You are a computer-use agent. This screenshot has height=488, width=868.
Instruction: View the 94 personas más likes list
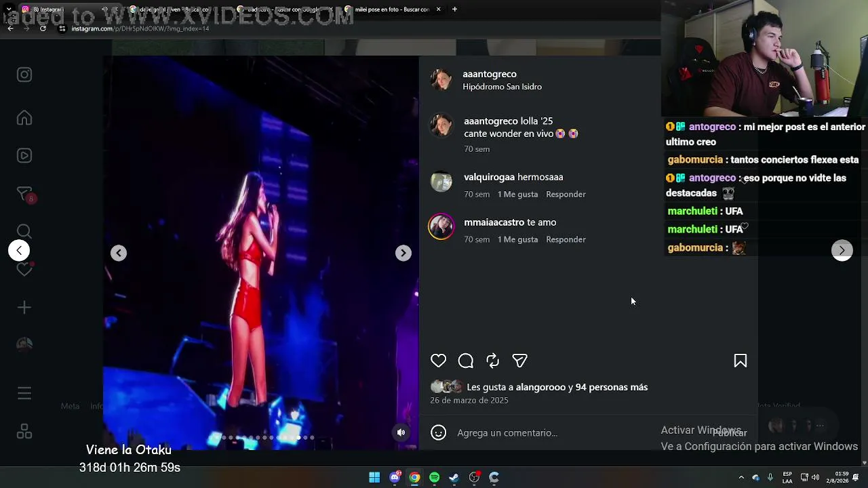[612, 387]
